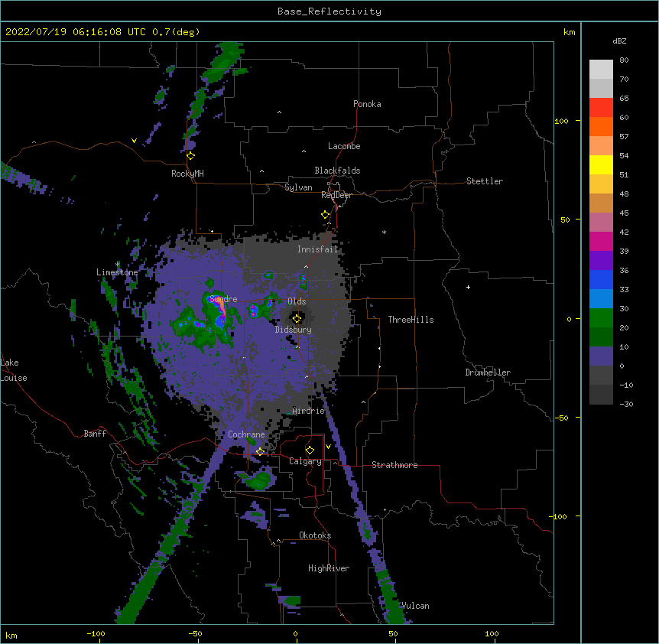
Task: Click the white plus marker west of Drumheller
Action: pos(468,287)
